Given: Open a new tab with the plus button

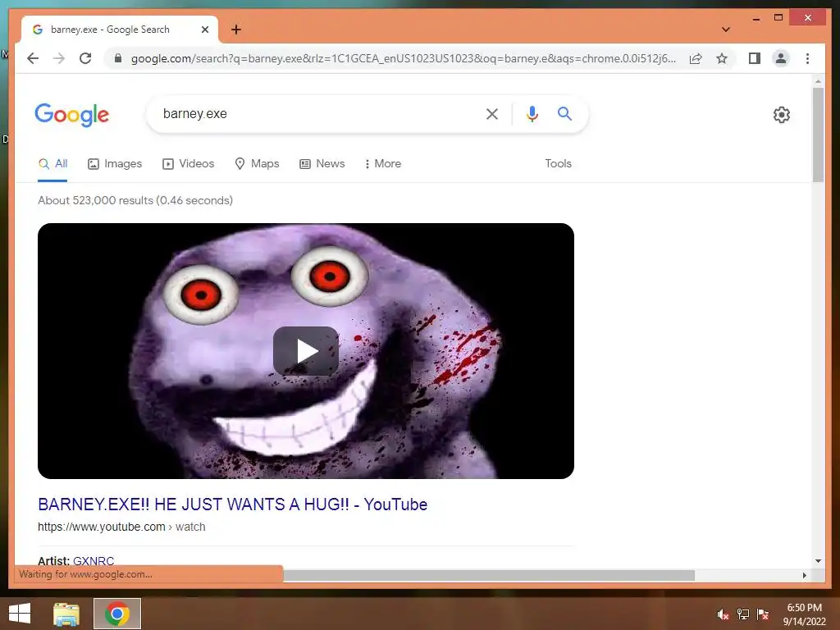Looking at the screenshot, I should pyautogui.click(x=236, y=30).
